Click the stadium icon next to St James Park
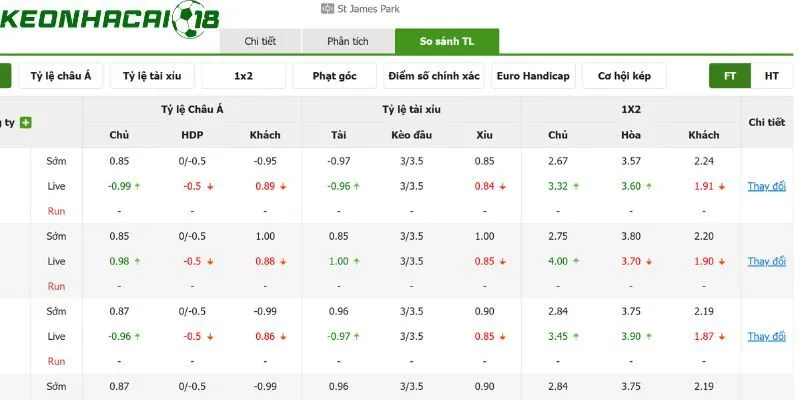This screenshot has height=400, width=800. (327, 9)
